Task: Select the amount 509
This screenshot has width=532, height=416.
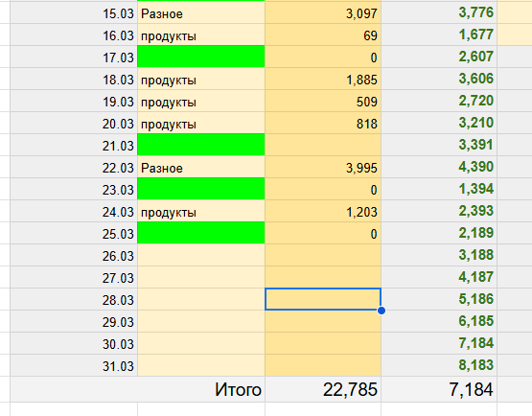Action: click(x=323, y=101)
